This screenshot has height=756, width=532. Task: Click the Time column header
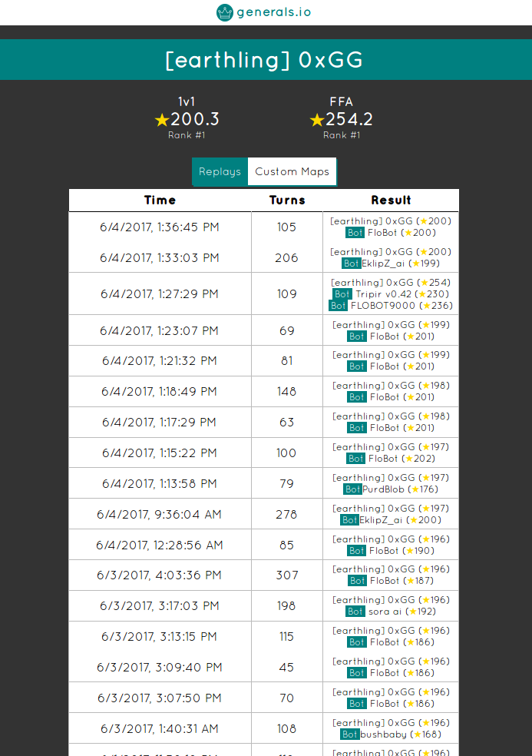(x=160, y=200)
